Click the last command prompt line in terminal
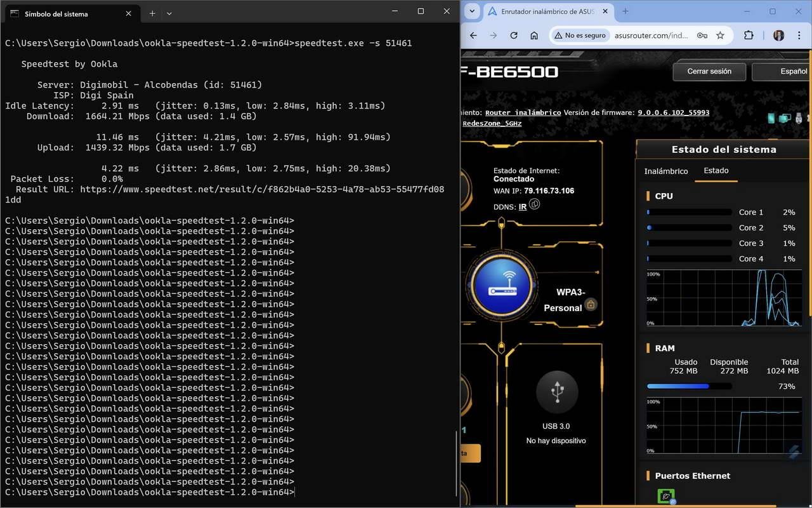Image resolution: width=812 pixels, height=508 pixels. pos(150,492)
